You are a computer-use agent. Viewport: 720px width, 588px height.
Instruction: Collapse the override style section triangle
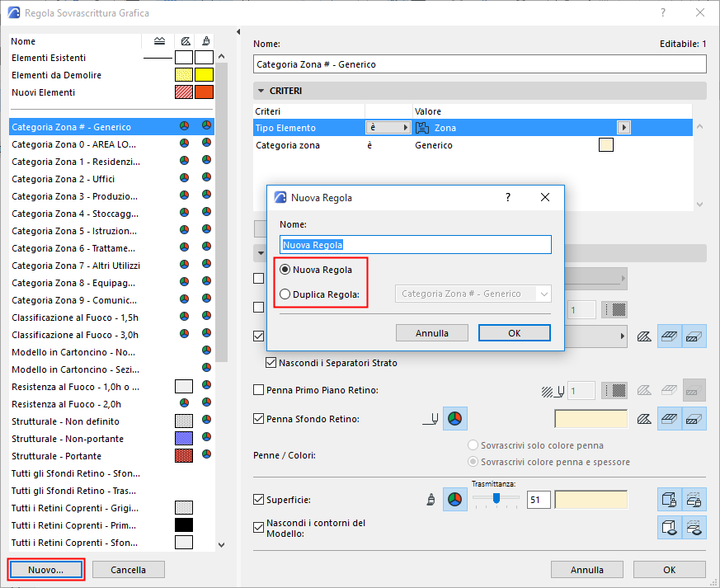tap(261, 253)
